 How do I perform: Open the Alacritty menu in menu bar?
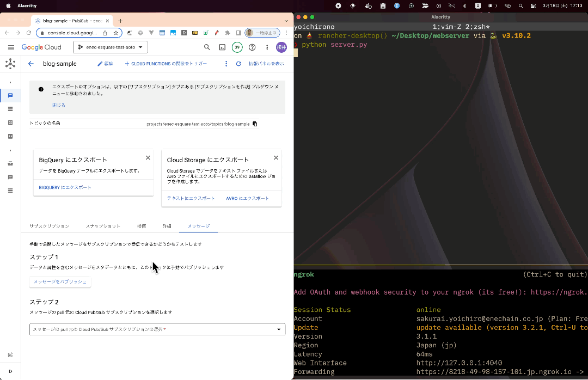pos(27,5)
